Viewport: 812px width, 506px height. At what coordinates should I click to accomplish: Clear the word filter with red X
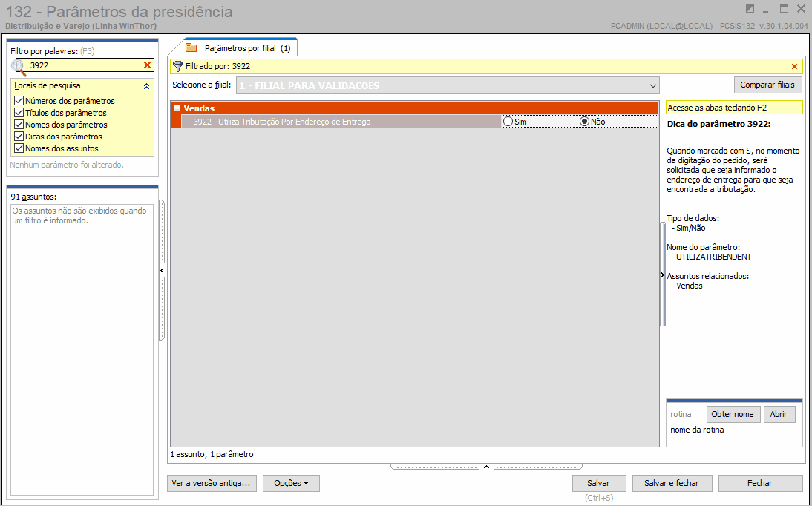147,65
